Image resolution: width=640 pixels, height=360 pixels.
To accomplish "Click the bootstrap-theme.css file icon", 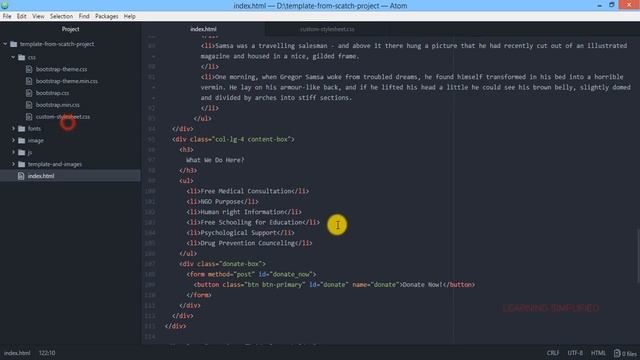I will pos(29,69).
